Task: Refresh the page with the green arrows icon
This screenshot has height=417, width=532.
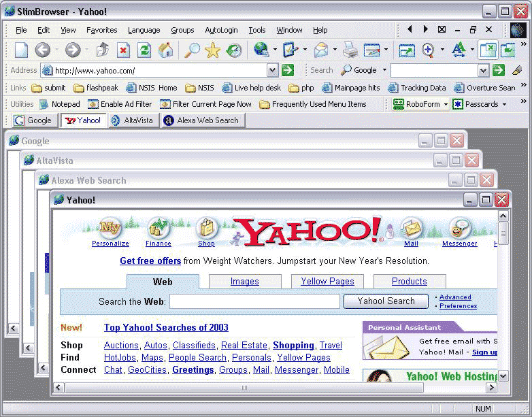Action: click(144, 50)
